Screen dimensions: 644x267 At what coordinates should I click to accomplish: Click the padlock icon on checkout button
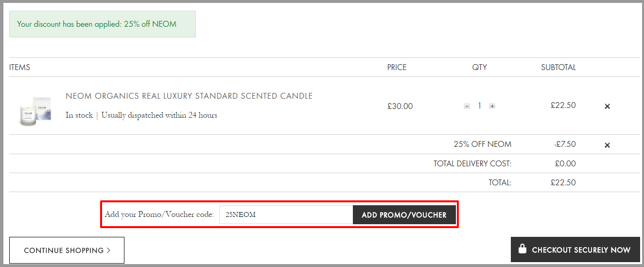(522, 249)
